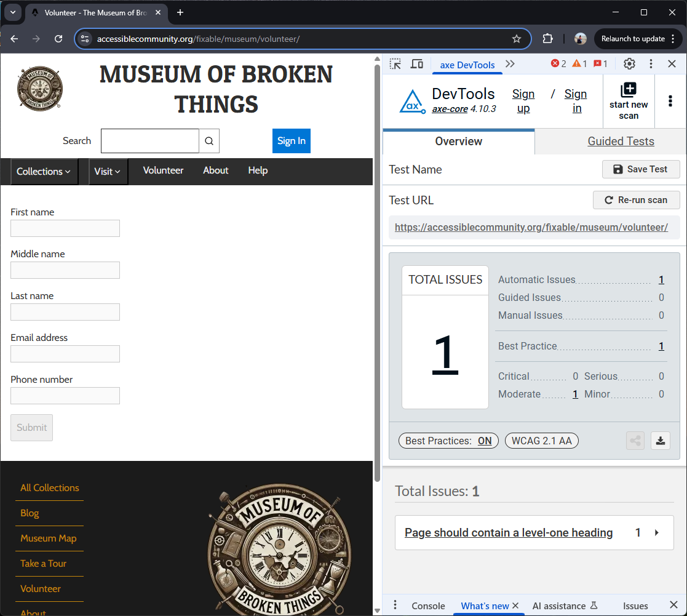Open the tab search dropdown

point(13,12)
